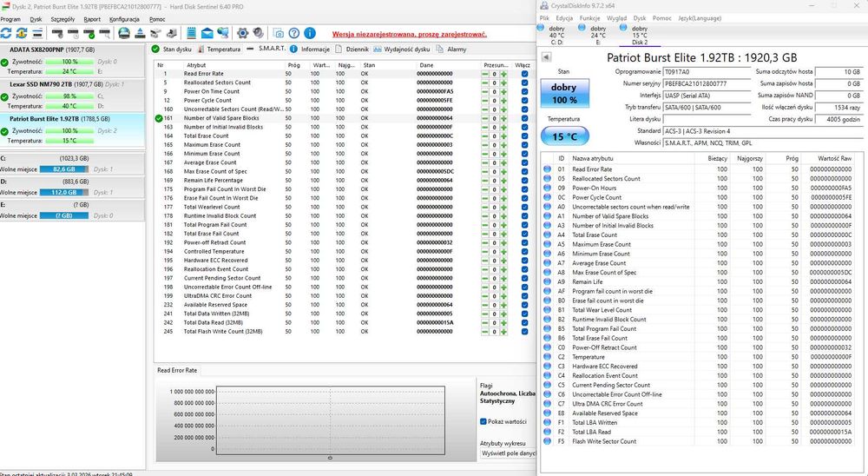
Task: Uncheck Włącz checkbox for Reallocated Sectors Count
Action: 524,83
